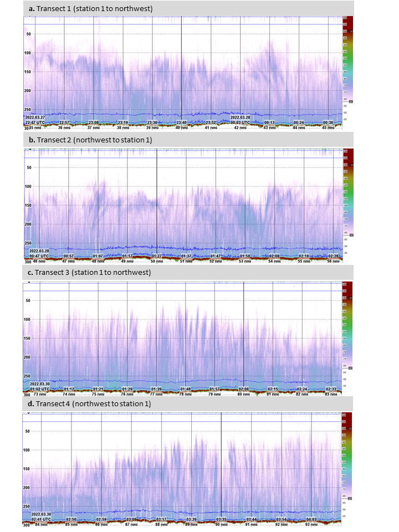Click the '22:47 UTC' time label
The height and width of the screenshot is (532, 399).
tap(34, 122)
